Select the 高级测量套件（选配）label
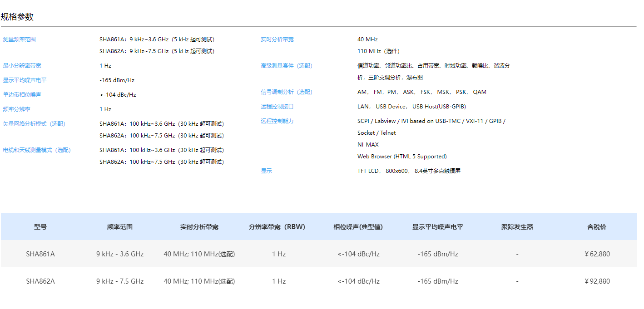Image resolution: width=644 pixels, height=309 pixels. point(287,66)
